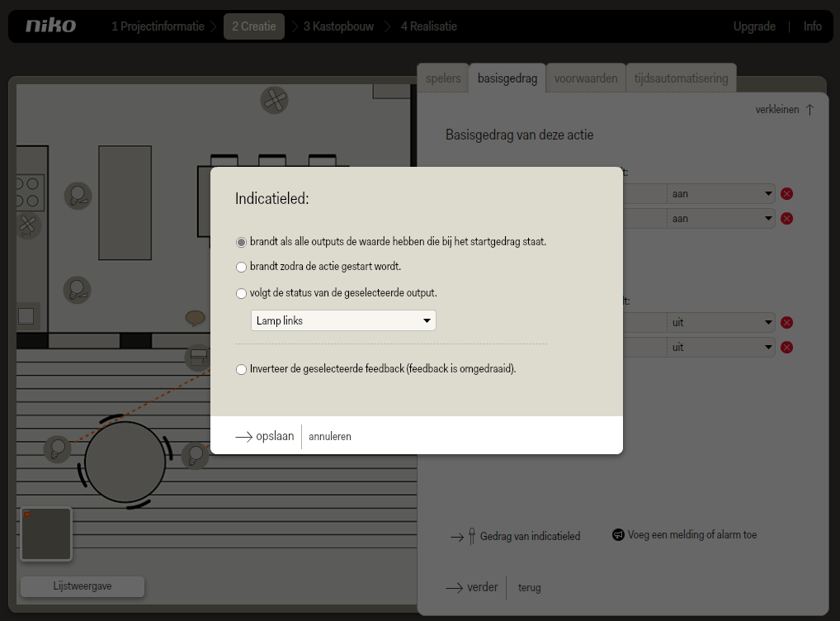Delete the second 'uit' output row

(786, 347)
